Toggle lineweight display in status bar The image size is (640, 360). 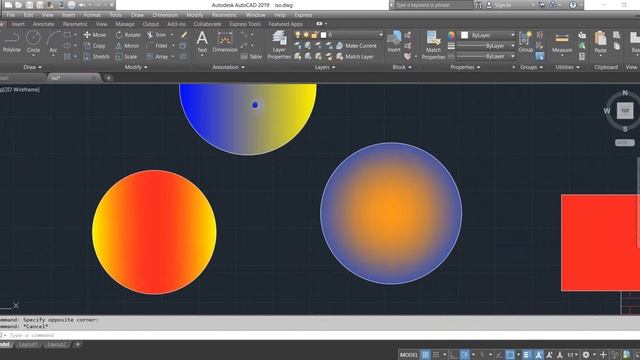pos(527,355)
